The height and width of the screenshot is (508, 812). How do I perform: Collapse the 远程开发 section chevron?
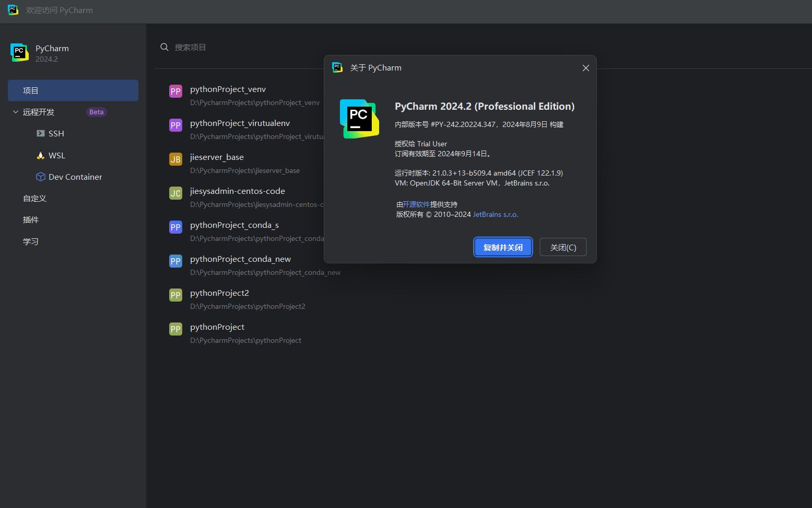[16, 112]
